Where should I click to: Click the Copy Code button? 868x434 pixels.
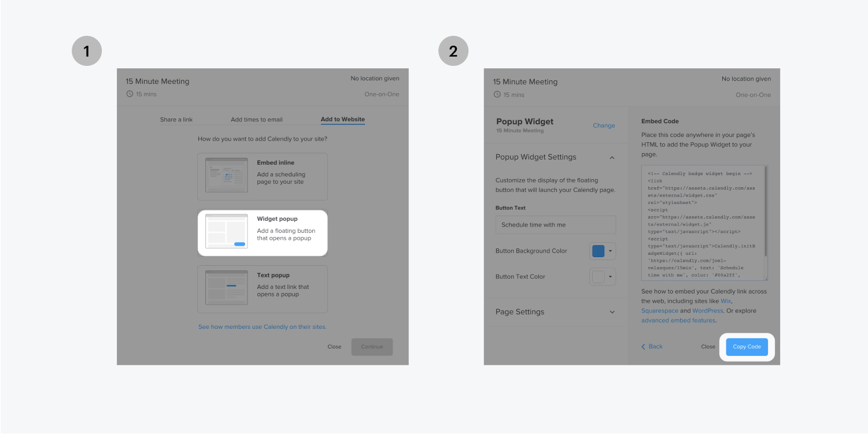click(x=747, y=347)
